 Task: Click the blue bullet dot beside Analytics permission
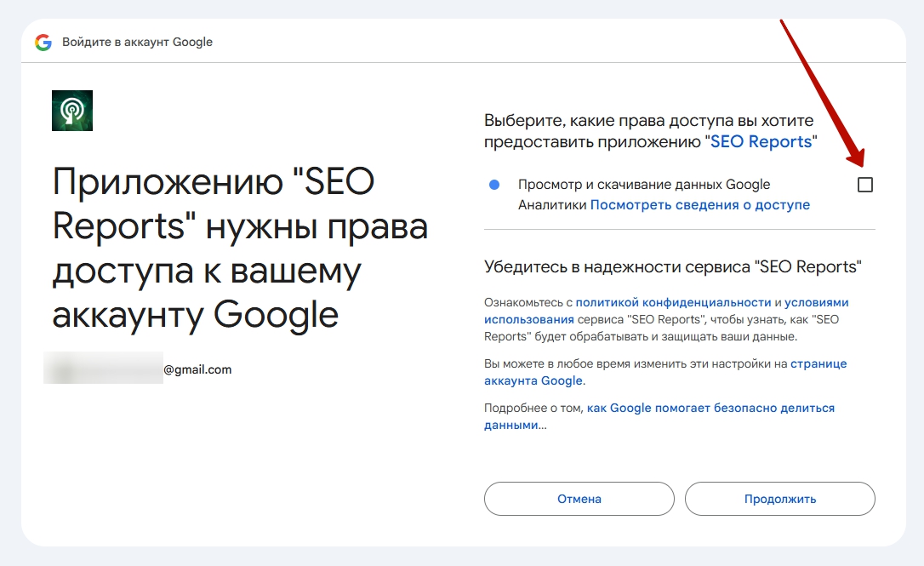point(494,186)
